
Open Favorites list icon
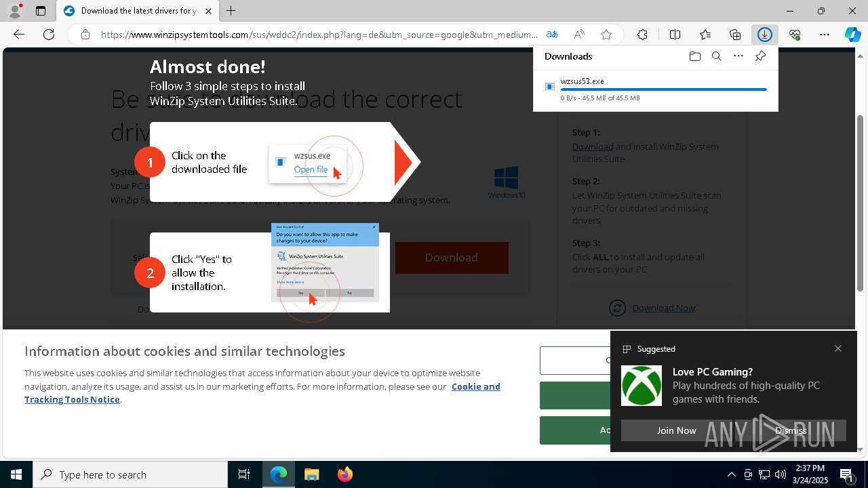[x=705, y=35]
